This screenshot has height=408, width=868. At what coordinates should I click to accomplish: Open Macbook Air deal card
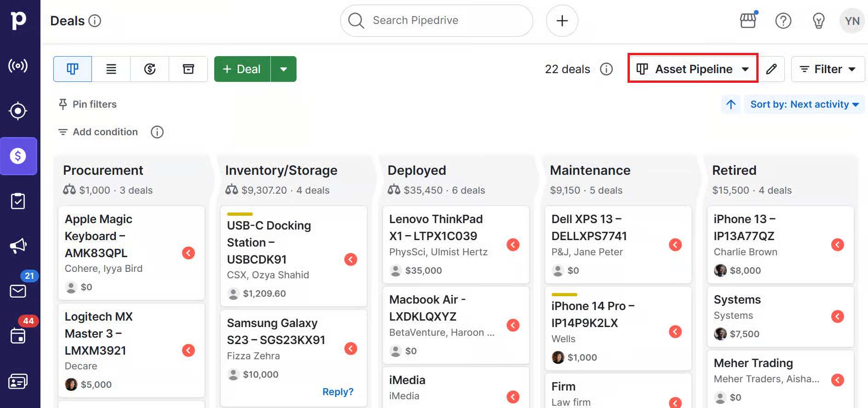coord(456,325)
